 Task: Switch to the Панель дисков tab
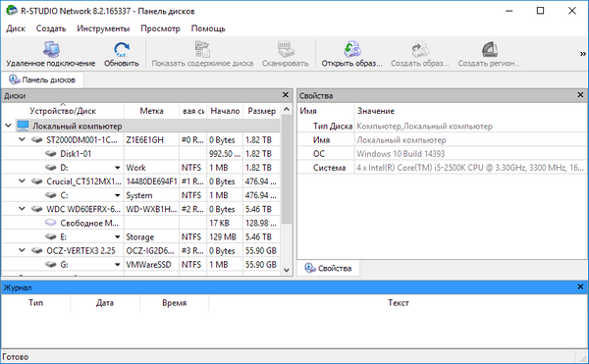42,79
